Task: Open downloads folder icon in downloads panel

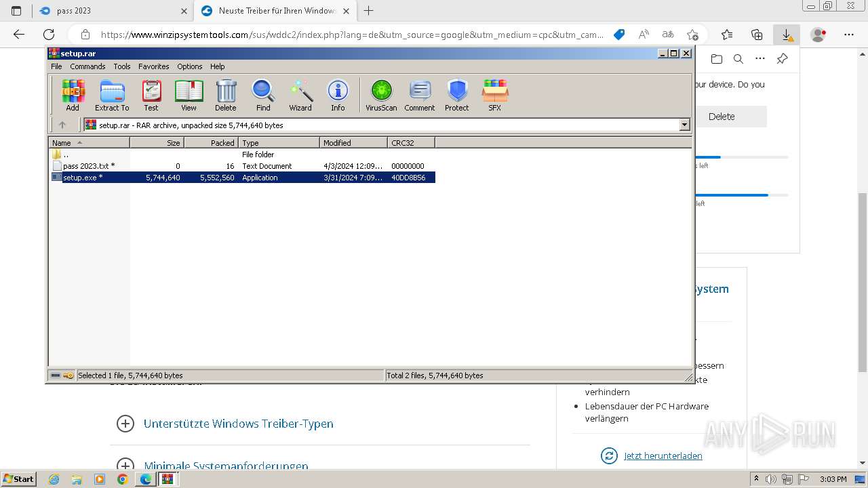Action: tap(717, 59)
